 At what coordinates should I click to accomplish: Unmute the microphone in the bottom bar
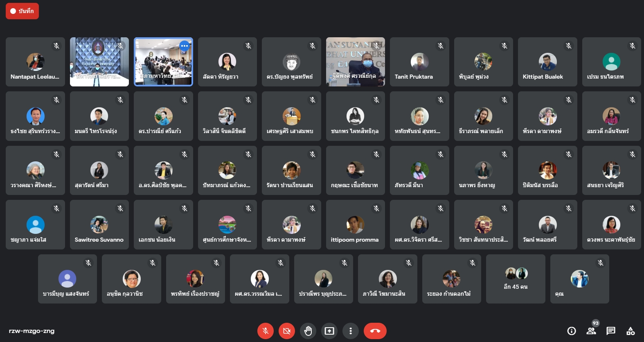pyautogui.click(x=266, y=331)
